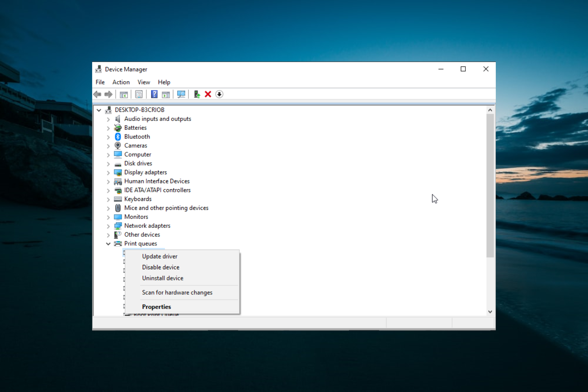Click the Human Interface Devices icon
This screenshot has height=392, width=588.
pos(118,182)
